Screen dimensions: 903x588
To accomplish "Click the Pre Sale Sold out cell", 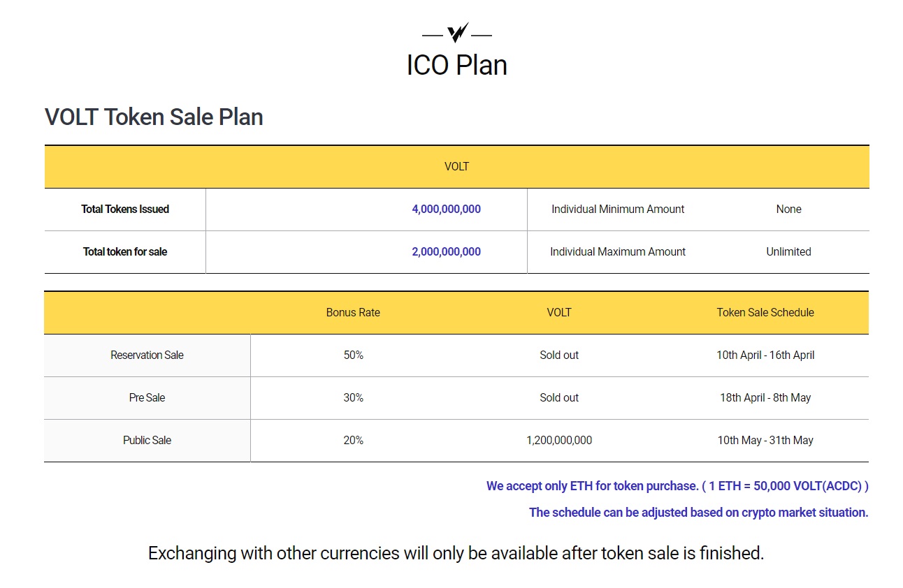I will (x=559, y=397).
